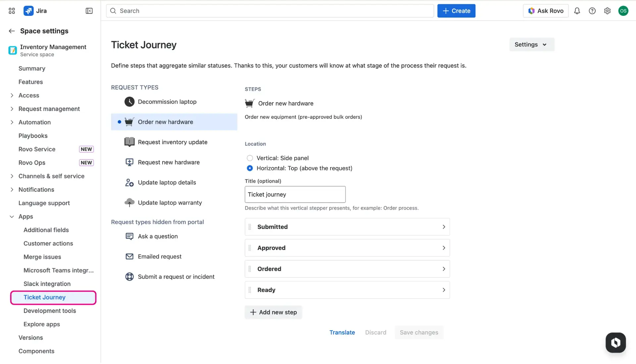The width and height of the screenshot is (636, 364).
Task: Open the app switcher grid icon
Action: point(11,11)
